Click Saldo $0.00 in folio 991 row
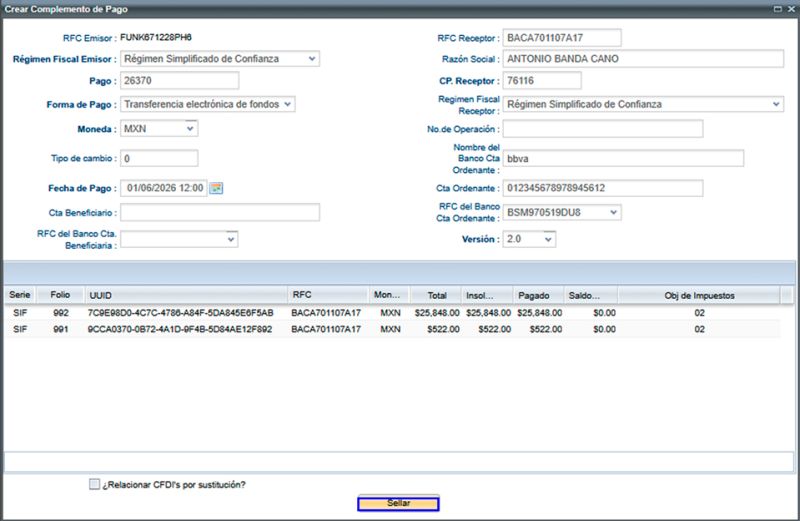Viewport: 800px width, 521px height. [605, 330]
